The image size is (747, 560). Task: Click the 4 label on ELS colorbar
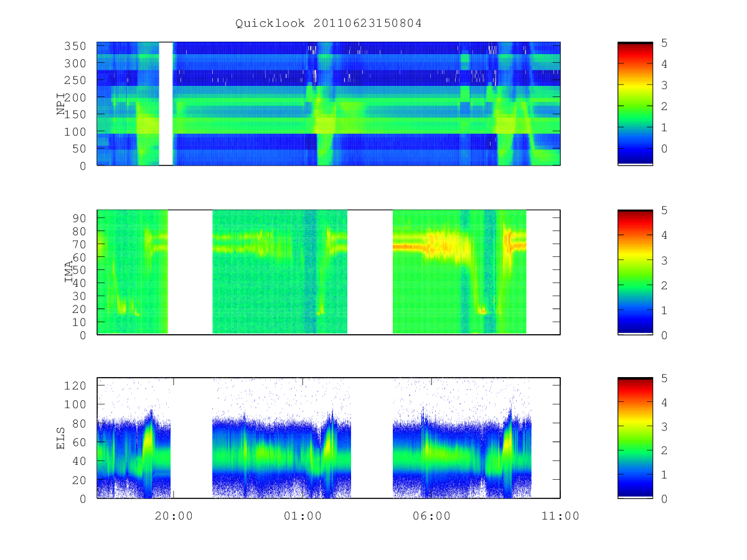tap(665, 403)
